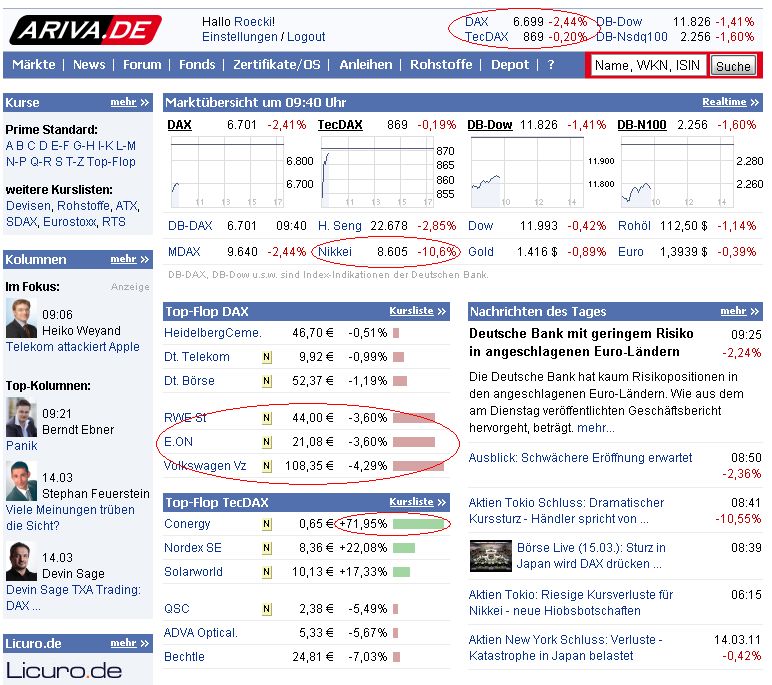Open the RWE St stock page
Screen dimensions: 772x685
[x=186, y=418]
